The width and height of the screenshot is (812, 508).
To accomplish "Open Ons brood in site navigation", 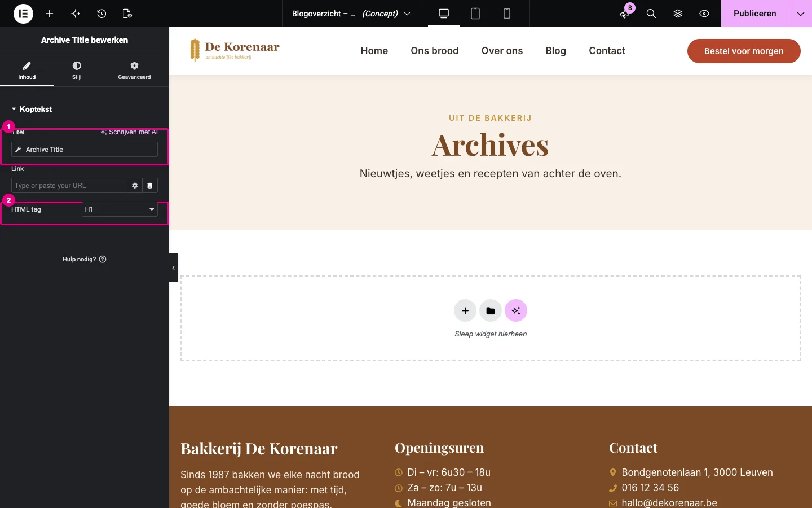I will point(435,51).
